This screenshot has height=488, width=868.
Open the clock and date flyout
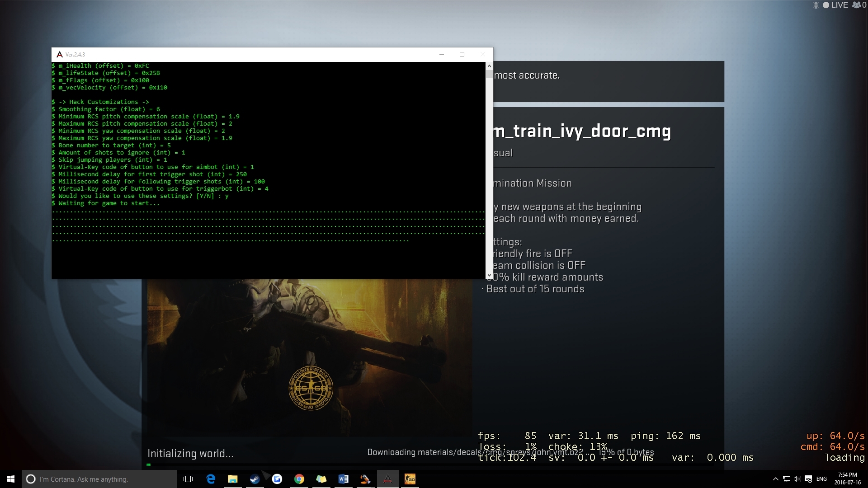pyautogui.click(x=847, y=479)
